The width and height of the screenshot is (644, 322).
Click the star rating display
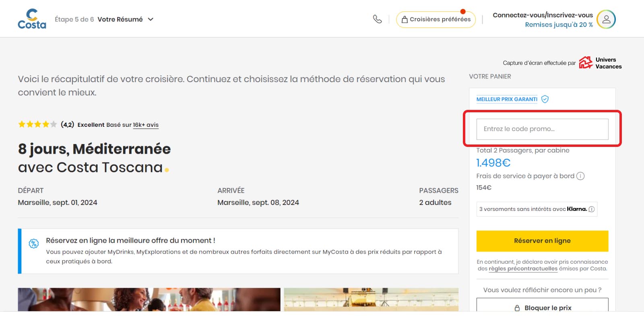(x=37, y=124)
